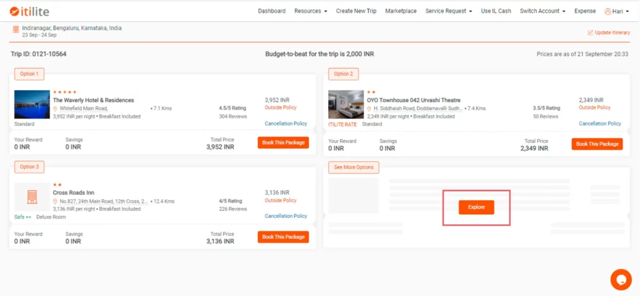Viewport: 644px width, 296px height.
Task: Click location pin for H. Siddhaiah Road
Action: (369, 108)
